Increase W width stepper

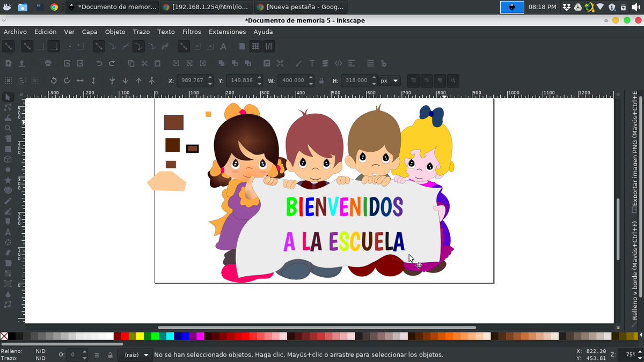[x=310, y=78]
